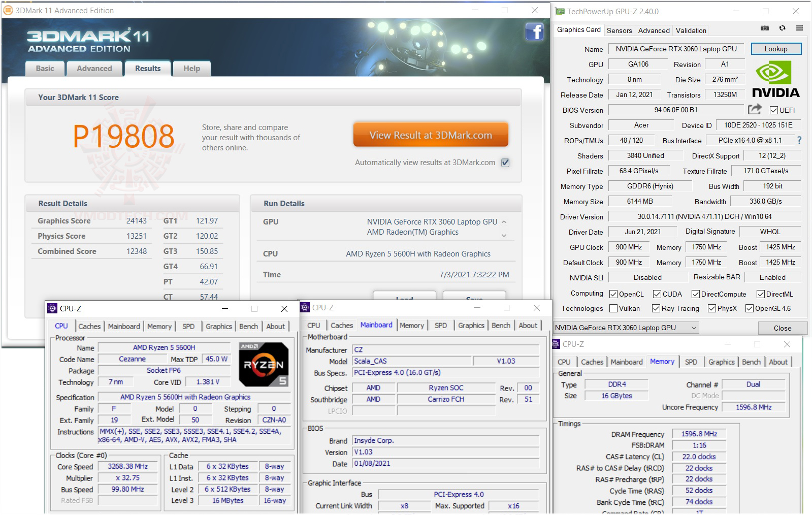This screenshot has width=812, height=515.
Task: Click the mainboard Model Scala_CAS field
Action: [x=412, y=361]
